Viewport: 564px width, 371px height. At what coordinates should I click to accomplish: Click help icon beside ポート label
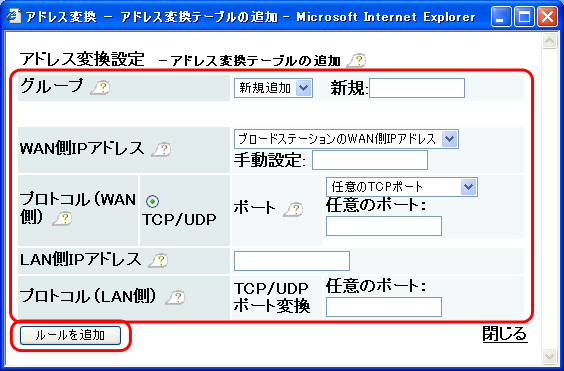click(293, 209)
